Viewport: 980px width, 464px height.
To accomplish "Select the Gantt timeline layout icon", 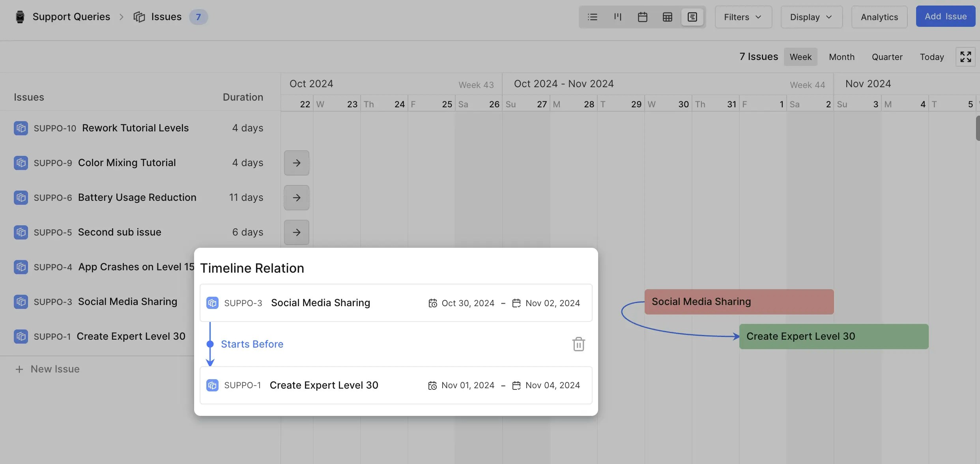I will coord(692,17).
